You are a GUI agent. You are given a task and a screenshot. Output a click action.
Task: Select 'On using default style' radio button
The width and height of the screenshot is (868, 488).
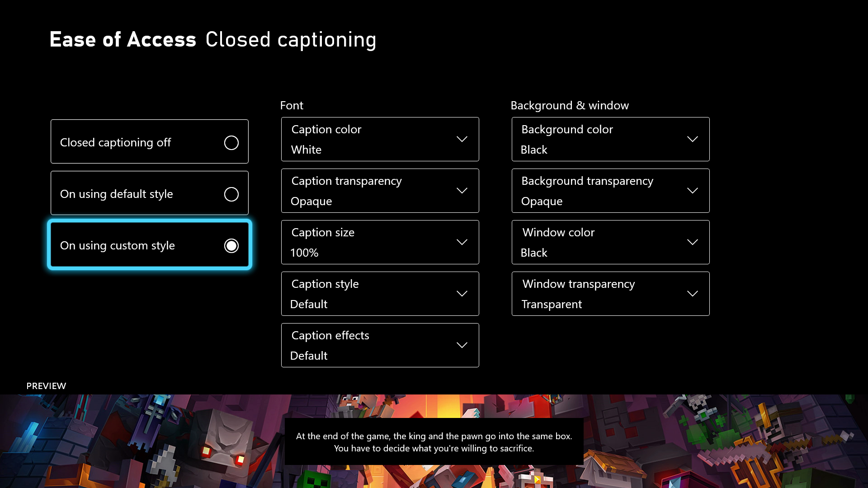tap(231, 194)
